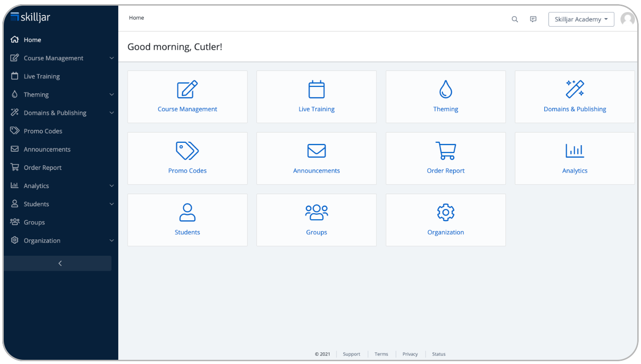Screen dimensions: 641x364
Task: Open the Course Management tile
Action: (187, 97)
